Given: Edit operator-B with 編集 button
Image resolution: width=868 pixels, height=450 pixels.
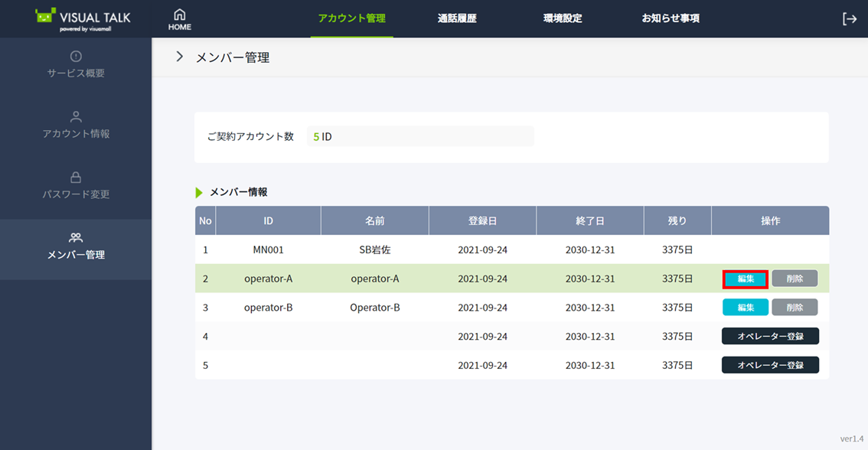Looking at the screenshot, I should 745,308.
